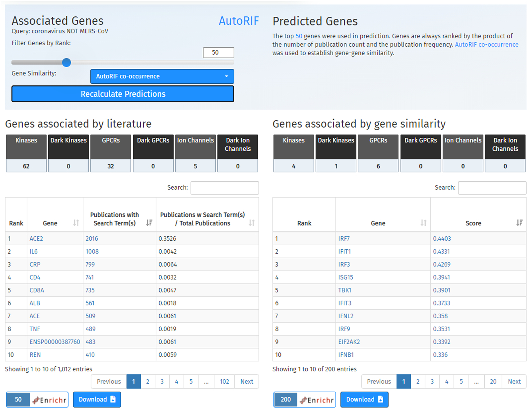Screen dimensions: 532x411
Task: Go to page 2 of literature table
Action: 148,382
